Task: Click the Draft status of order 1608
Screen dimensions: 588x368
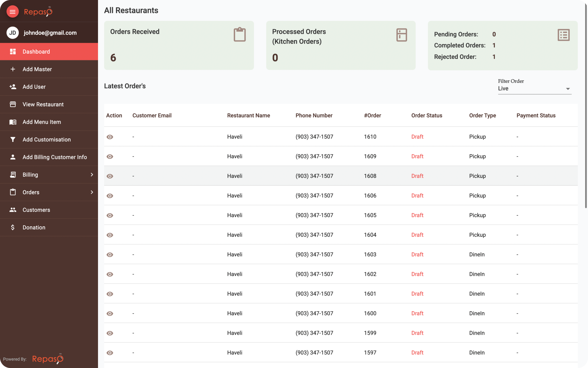Action: (417, 176)
